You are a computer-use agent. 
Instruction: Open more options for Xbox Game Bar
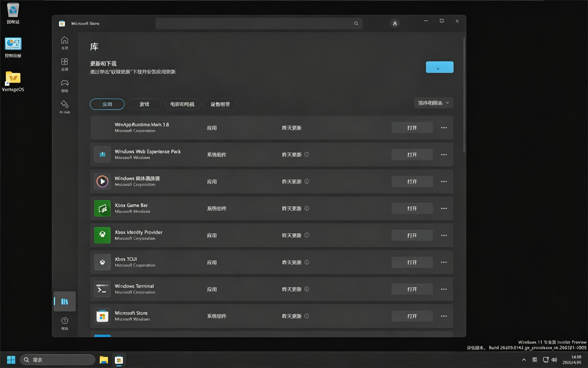tap(444, 208)
